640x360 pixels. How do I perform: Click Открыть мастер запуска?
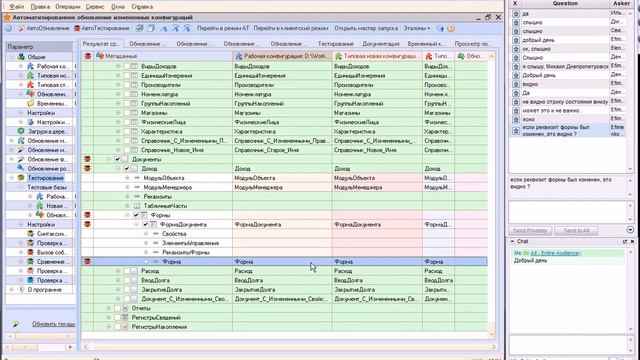click(366, 29)
